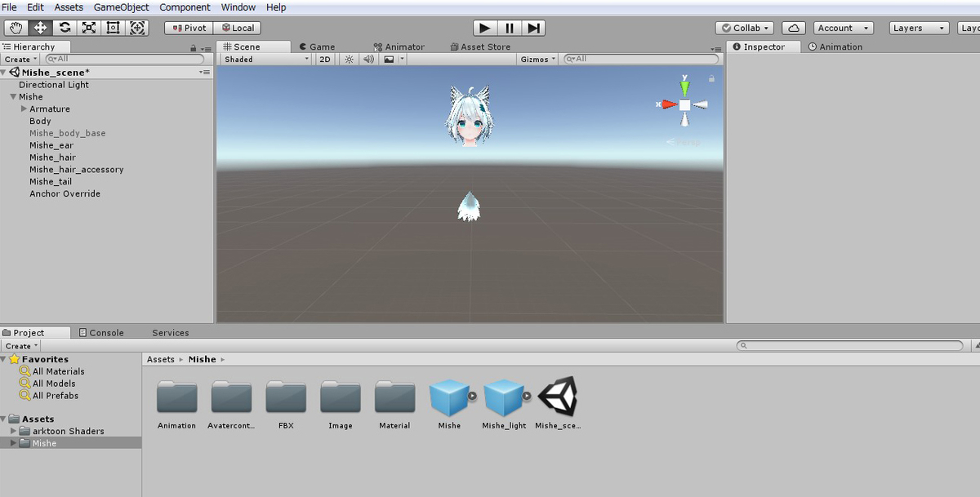
Task: Toggle Local handle rotation
Action: point(237,28)
